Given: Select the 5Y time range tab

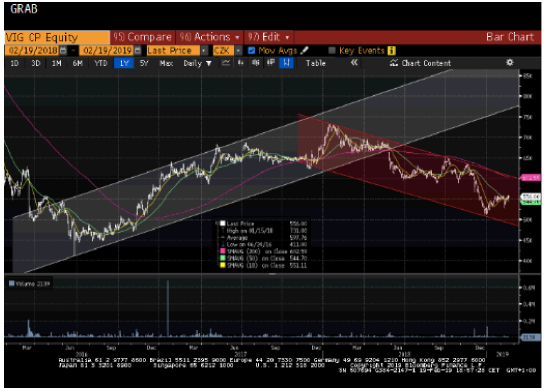Looking at the screenshot, I should [144, 63].
